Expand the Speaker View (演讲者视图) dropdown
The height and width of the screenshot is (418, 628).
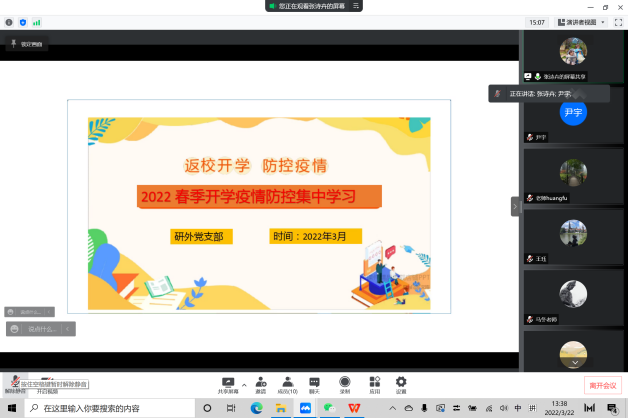tap(581, 21)
